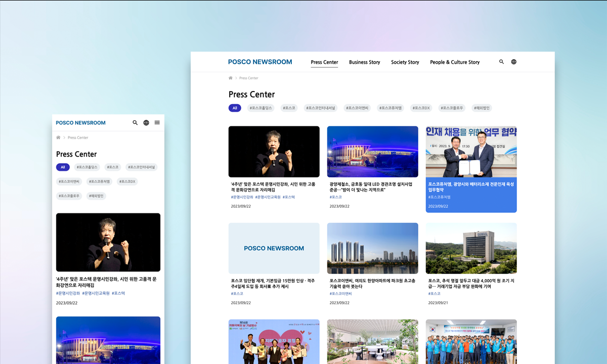Tap LED building thumbnail in mobile view

pyautogui.click(x=108, y=340)
